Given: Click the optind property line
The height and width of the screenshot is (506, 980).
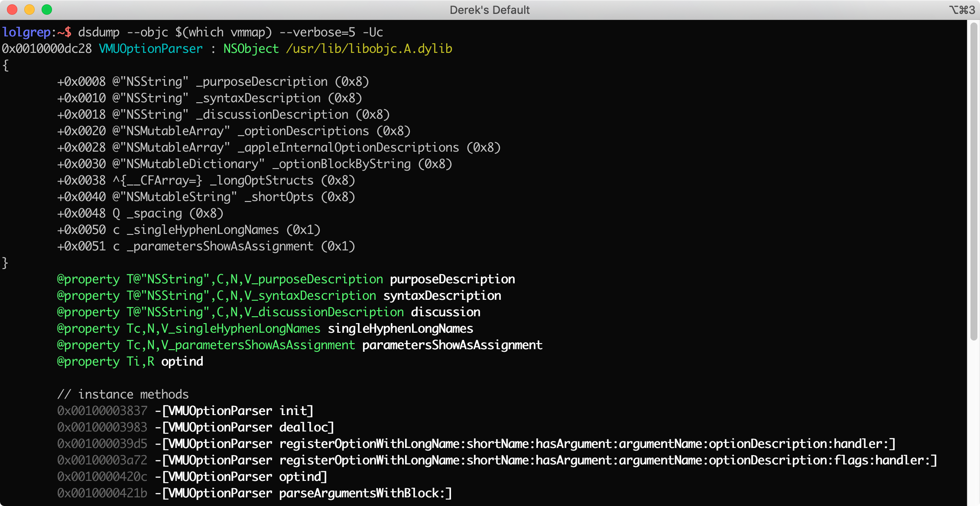Looking at the screenshot, I should (x=182, y=362).
